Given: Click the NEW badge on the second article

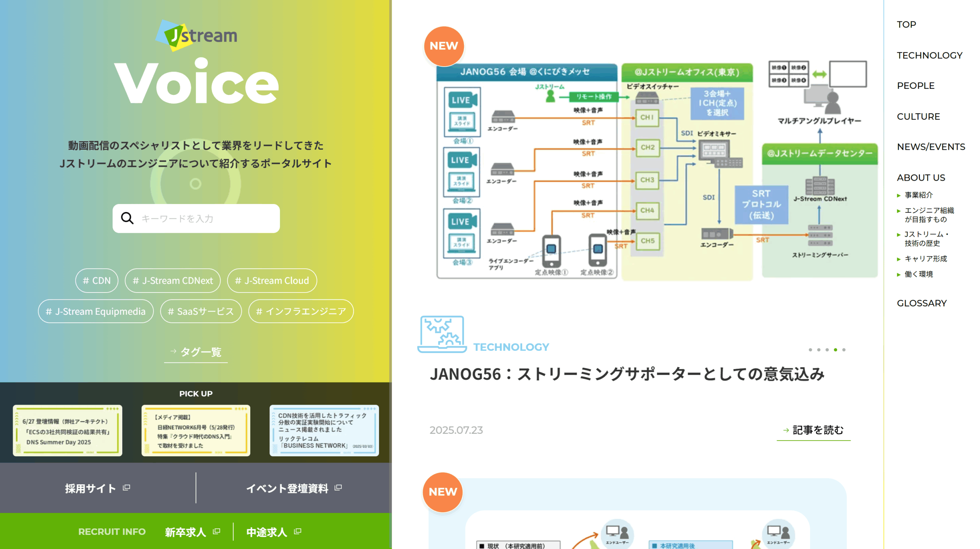Looking at the screenshot, I should pyautogui.click(x=443, y=492).
